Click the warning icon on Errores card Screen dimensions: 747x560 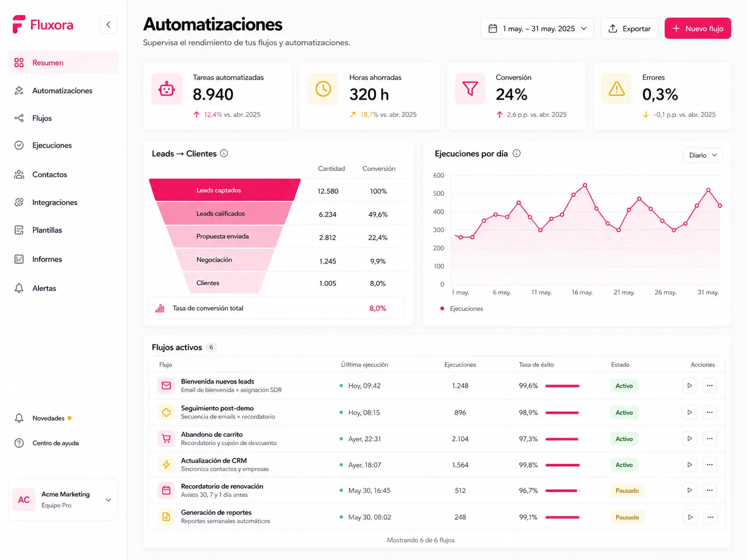(616, 89)
